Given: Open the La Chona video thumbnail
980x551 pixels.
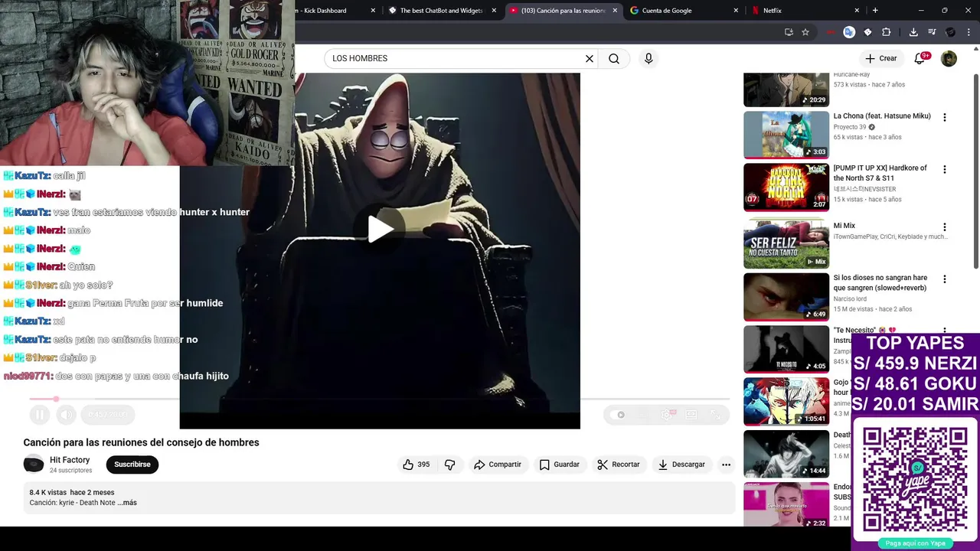Looking at the screenshot, I should coord(786,135).
